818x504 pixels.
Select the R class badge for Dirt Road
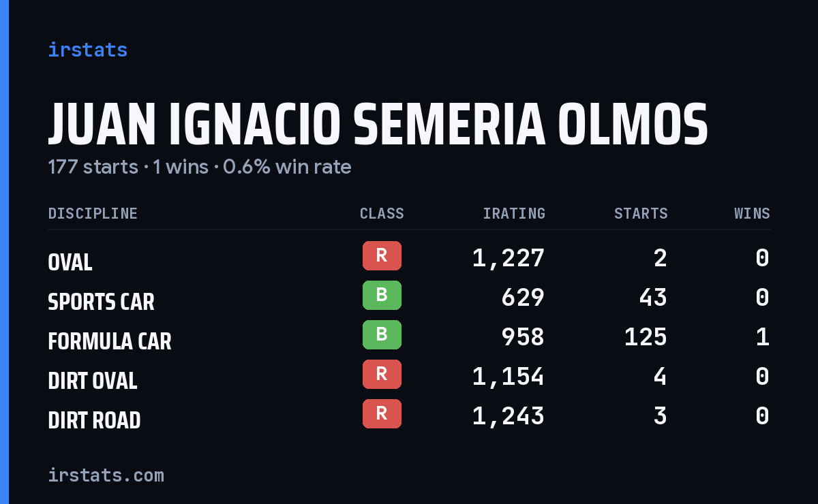tap(382, 414)
